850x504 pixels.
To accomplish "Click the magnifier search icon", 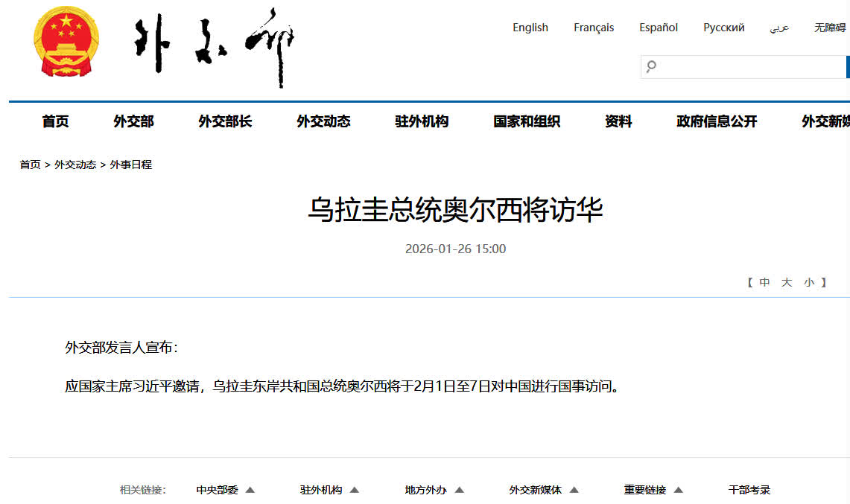I will (651, 67).
